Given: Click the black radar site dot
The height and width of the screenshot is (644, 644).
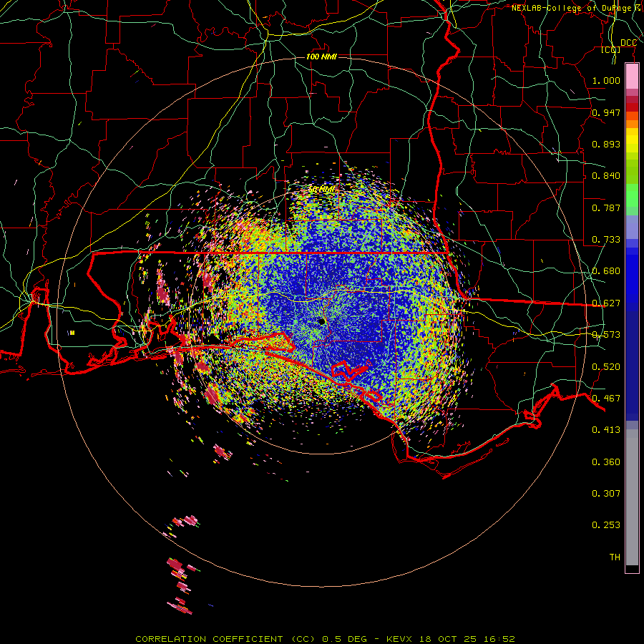Looking at the screenshot, I should (321, 321).
